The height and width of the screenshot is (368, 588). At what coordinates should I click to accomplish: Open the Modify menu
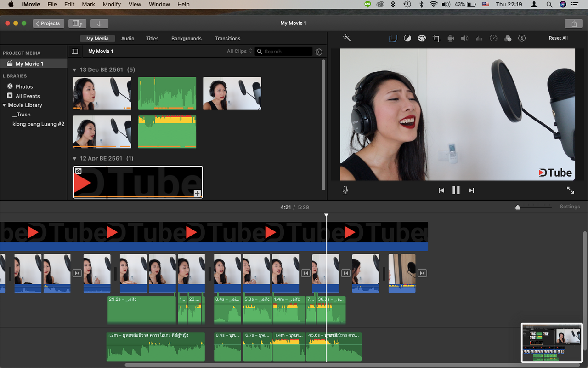tap(112, 4)
